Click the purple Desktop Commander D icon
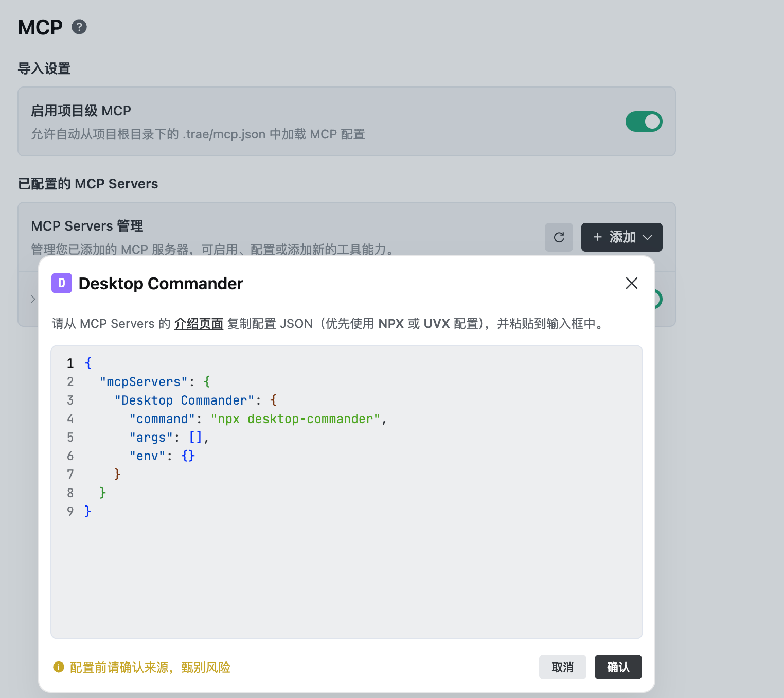Image resolution: width=784 pixels, height=698 pixels. (62, 283)
